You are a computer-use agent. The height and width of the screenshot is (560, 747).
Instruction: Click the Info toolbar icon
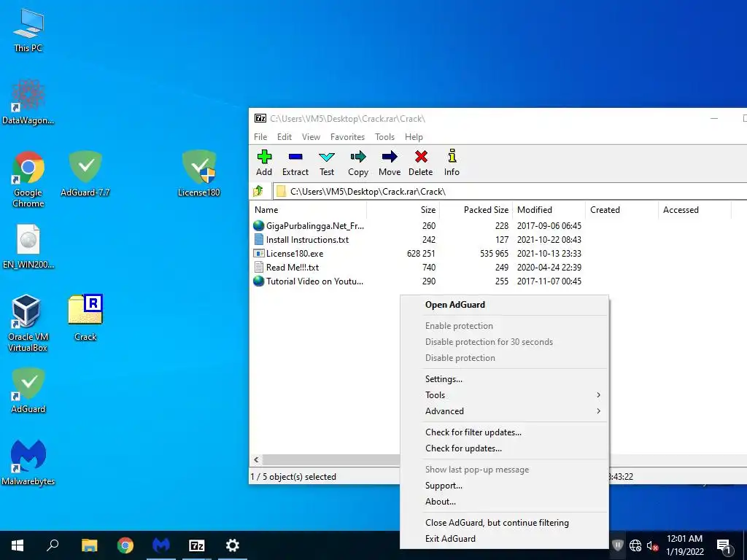click(452, 163)
